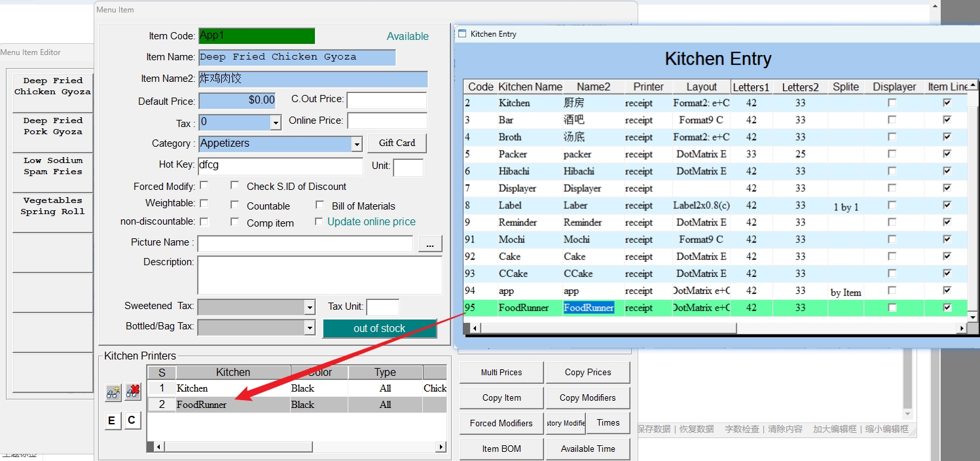Select Deep Fried Pork Gyoza in Menu Item Editor

(x=52, y=132)
